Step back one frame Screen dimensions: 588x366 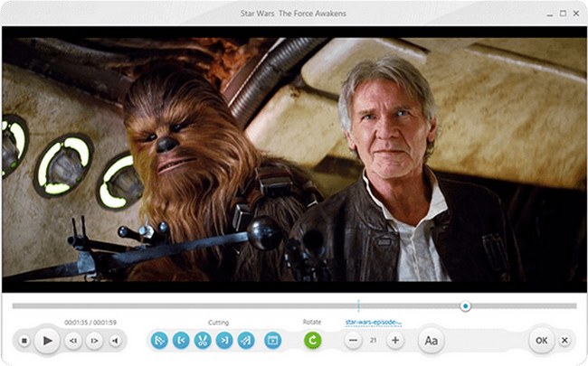click(x=73, y=341)
